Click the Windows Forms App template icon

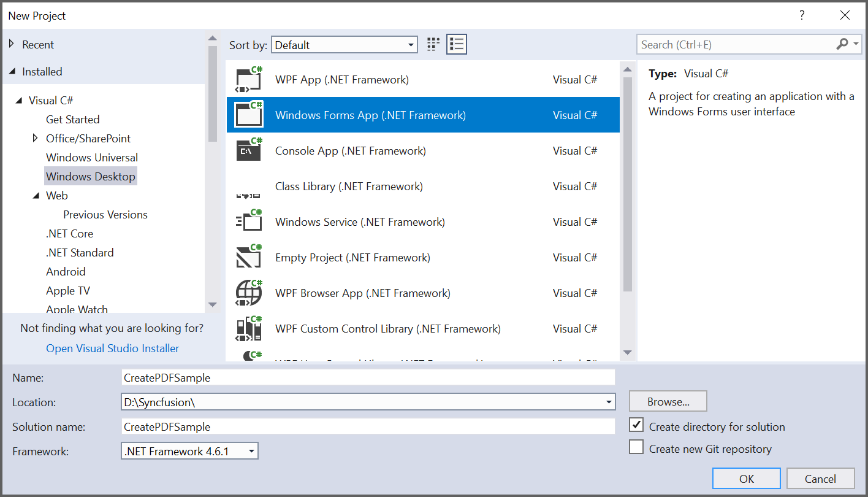pyautogui.click(x=249, y=115)
